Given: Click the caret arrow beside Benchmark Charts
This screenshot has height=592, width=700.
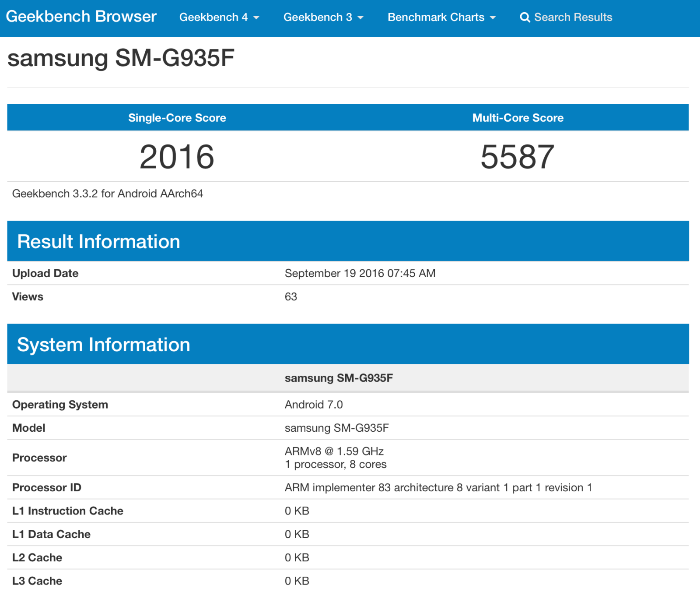Looking at the screenshot, I should click(x=493, y=18).
